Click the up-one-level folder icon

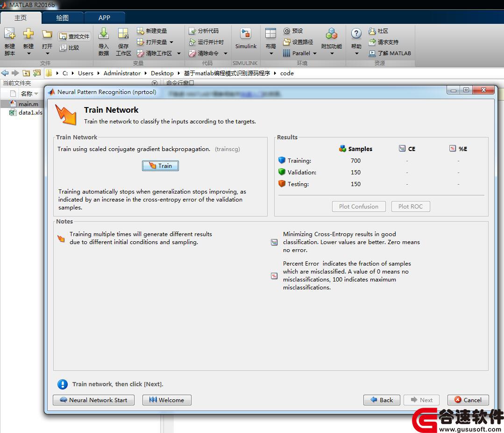26,73
